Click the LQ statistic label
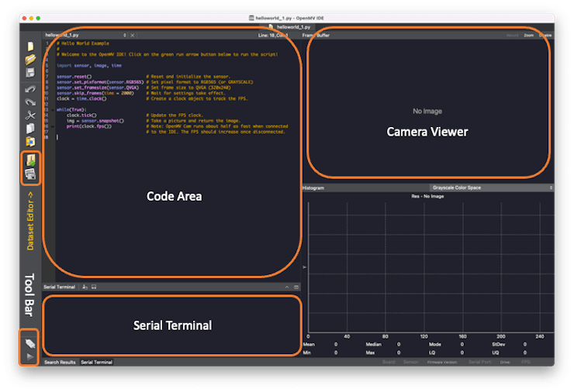 tap(432, 352)
